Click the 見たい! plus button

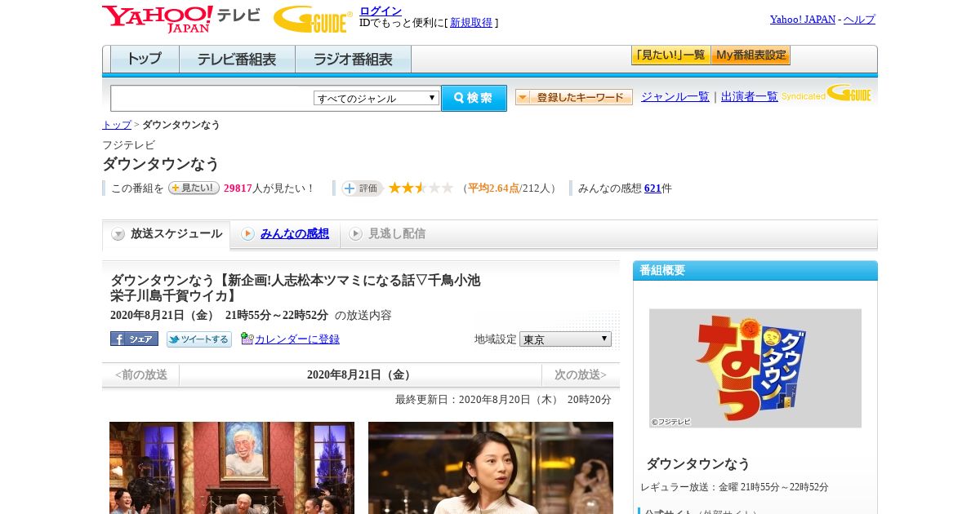pos(194,188)
